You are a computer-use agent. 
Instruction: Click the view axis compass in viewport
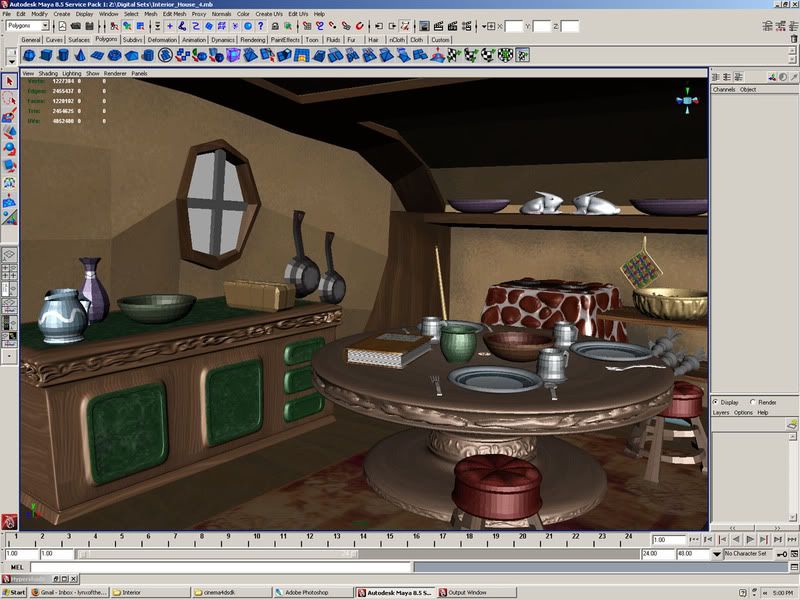point(687,100)
